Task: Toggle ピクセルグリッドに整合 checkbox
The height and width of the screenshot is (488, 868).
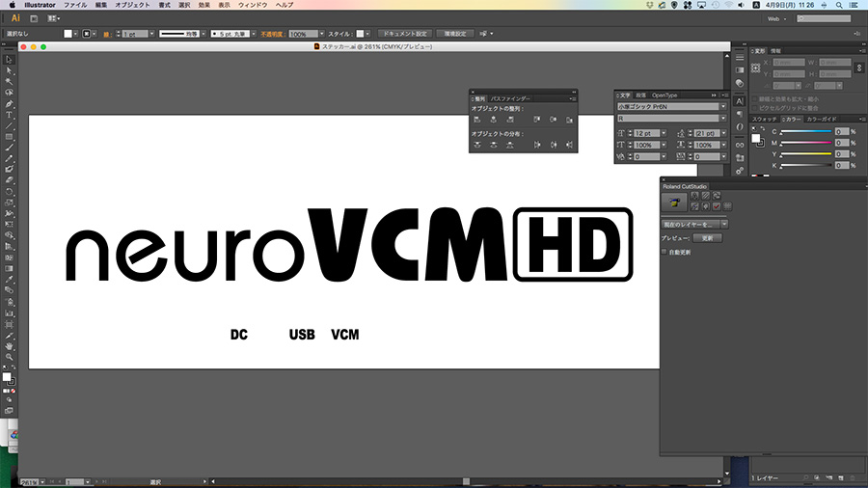Action: [755, 108]
